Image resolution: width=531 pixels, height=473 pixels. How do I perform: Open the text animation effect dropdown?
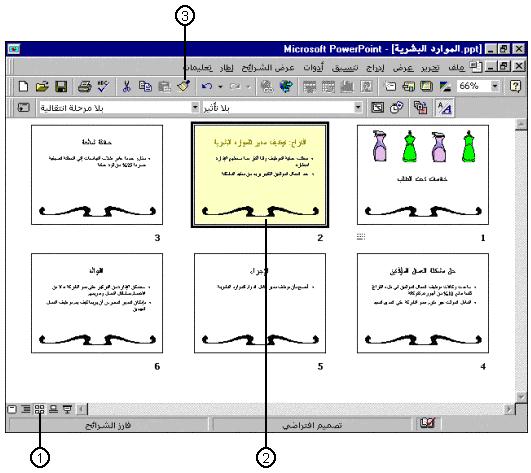pos(358,108)
